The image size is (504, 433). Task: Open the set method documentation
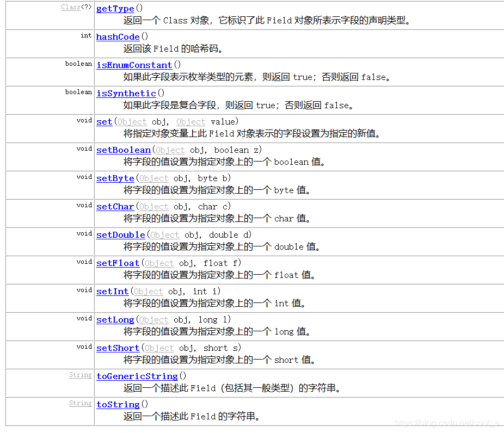(x=104, y=121)
